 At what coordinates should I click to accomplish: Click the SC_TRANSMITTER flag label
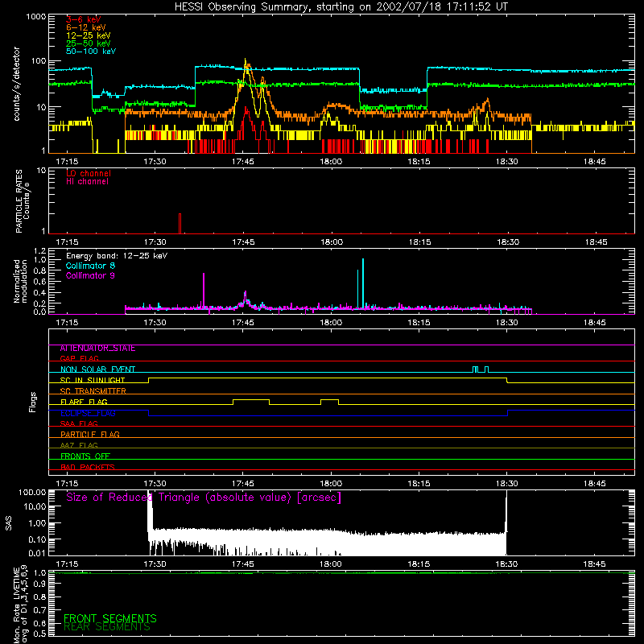(x=93, y=391)
